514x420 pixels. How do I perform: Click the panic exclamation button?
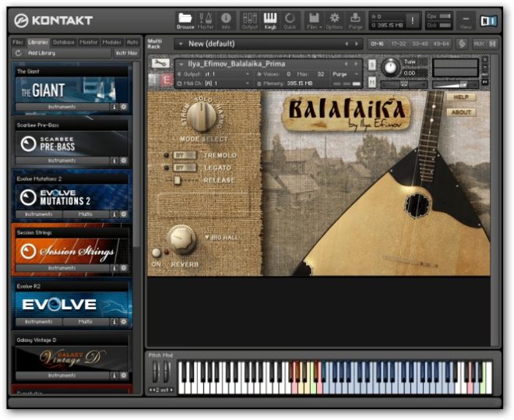coord(413,21)
